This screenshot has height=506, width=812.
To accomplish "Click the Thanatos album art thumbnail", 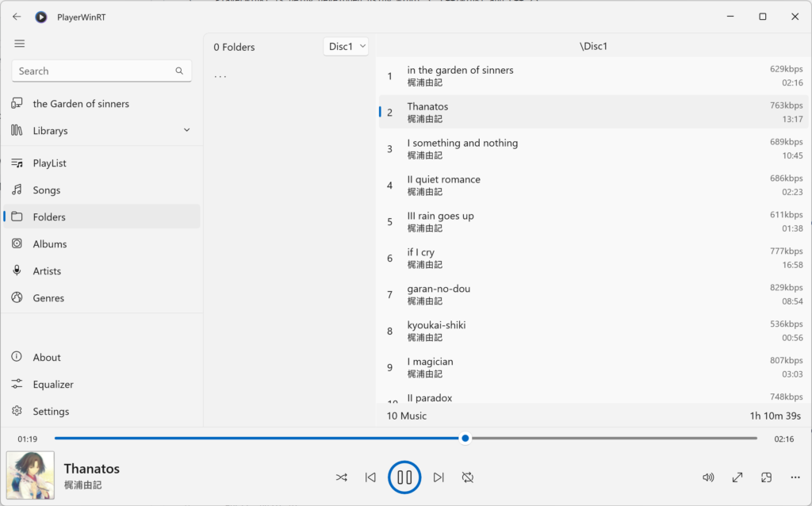I will (x=30, y=475).
